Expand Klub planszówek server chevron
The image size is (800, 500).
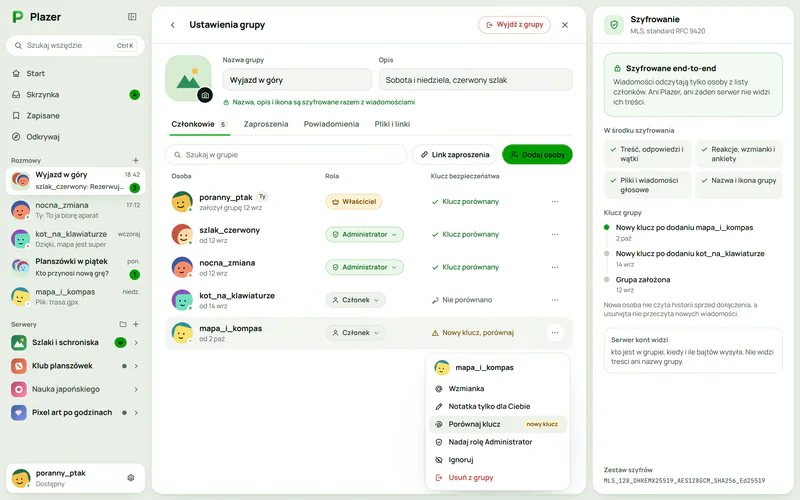click(x=136, y=366)
